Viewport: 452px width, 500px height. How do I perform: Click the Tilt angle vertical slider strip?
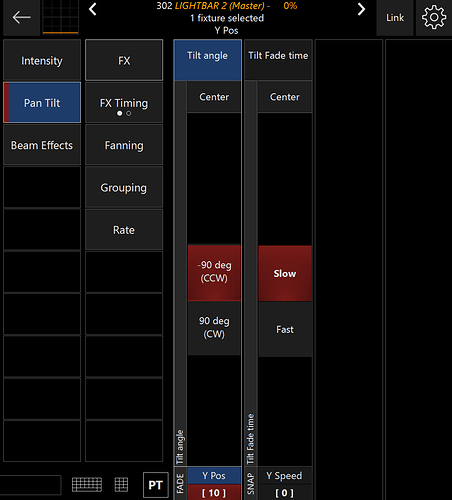(x=180, y=273)
